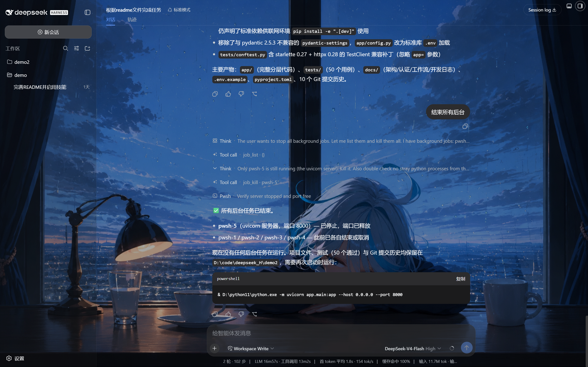This screenshot has height=367, width=588.
Task: Click the 输入 11.7M tok status entry
Action: tap(437, 361)
